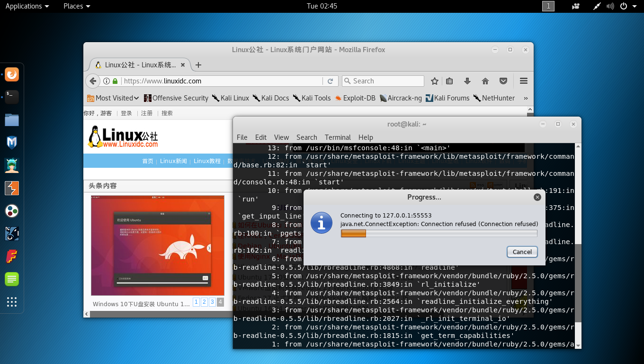Open the Applications menu
Image resolution: width=644 pixels, height=364 pixels.
27,6
